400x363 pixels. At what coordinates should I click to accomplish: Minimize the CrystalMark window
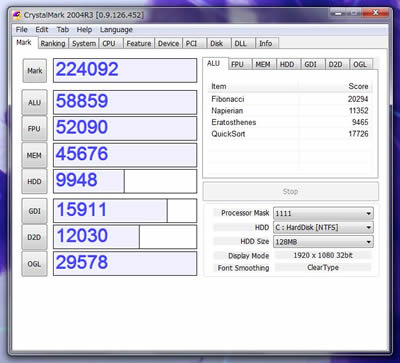point(338,13)
